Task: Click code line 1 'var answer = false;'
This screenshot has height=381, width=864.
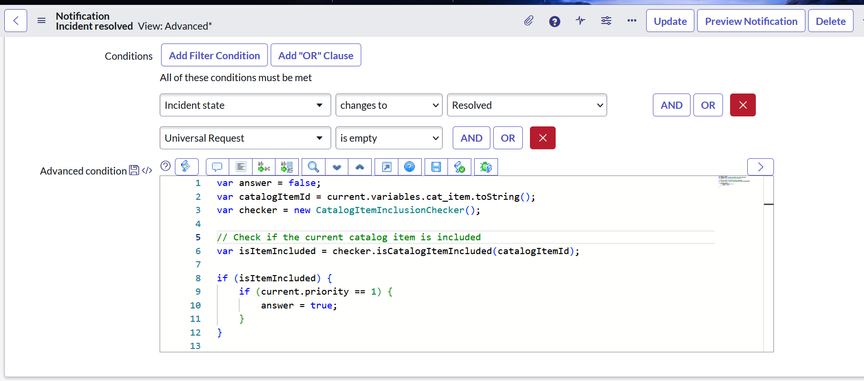Action: (x=268, y=183)
